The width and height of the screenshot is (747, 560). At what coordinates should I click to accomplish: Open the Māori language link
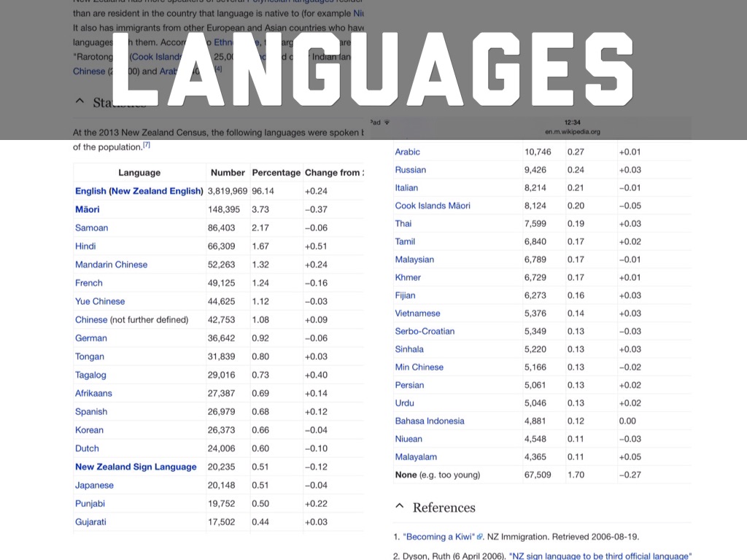pyautogui.click(x=88, y=209)
